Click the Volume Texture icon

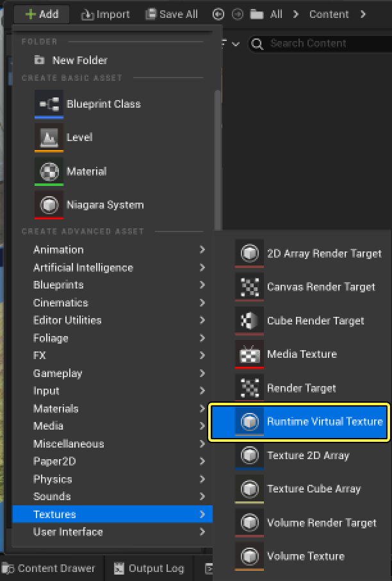tap(250, 557)
